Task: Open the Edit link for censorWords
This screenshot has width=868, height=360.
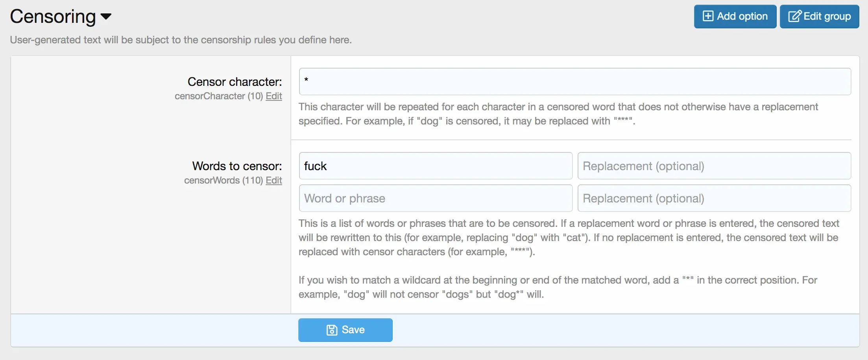Action: tap(274, 180)
